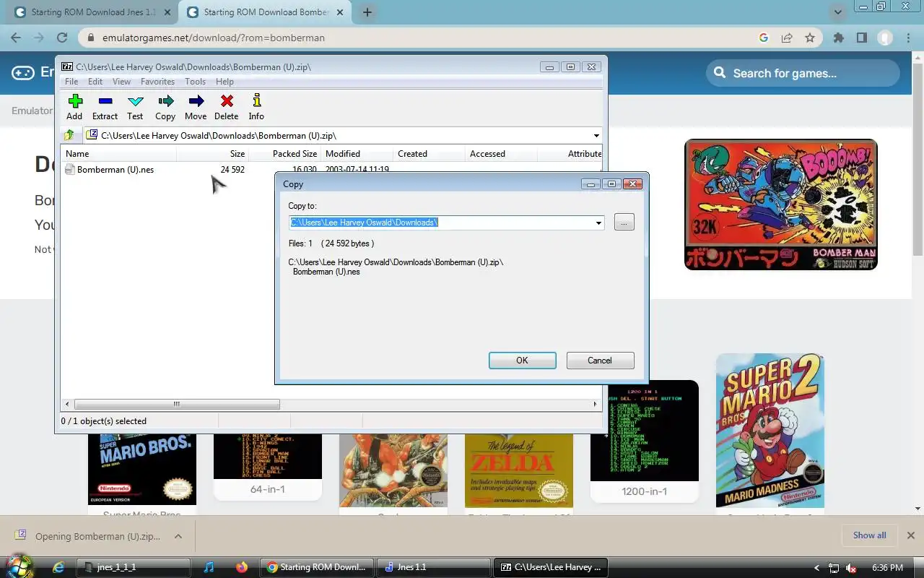This screenshot has height=578, width=924.
Task: Open the Windows Start menu
Action: [19, 566]
